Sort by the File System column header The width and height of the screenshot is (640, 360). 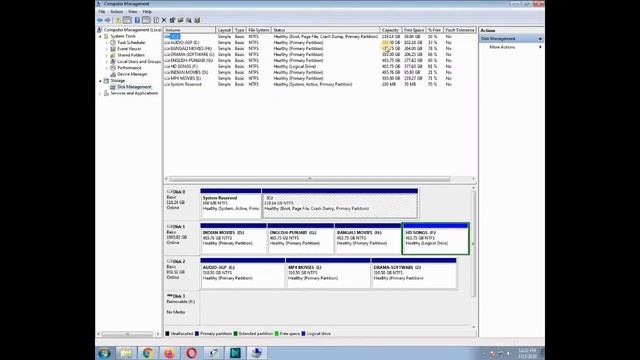259,30
